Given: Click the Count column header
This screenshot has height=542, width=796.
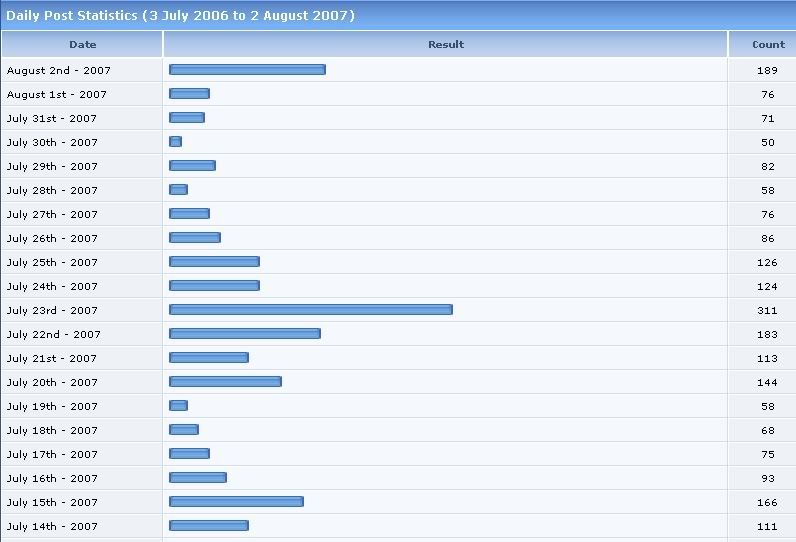Looking at the screenshot, I should (x=768, y=44).
